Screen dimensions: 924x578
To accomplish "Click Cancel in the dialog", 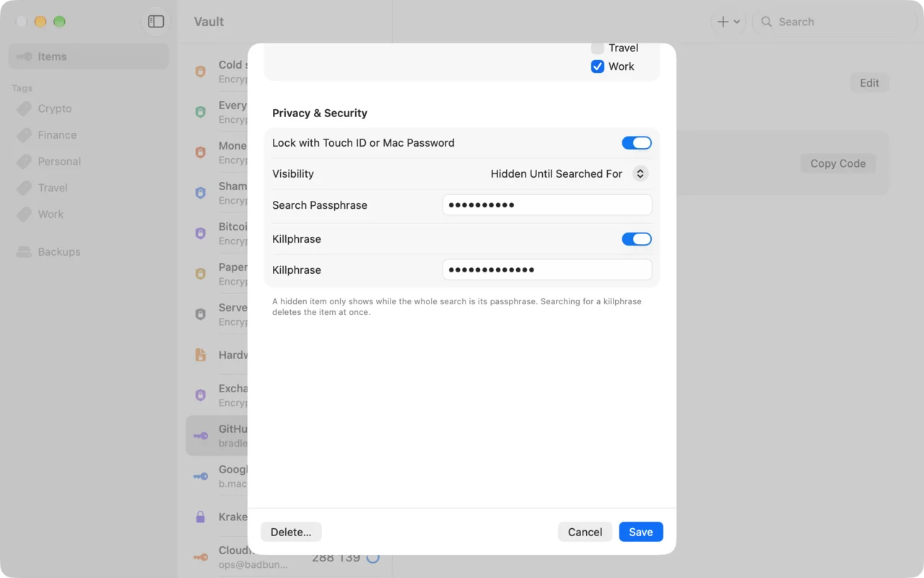I will pyautogui.click(x=585, y=532).
